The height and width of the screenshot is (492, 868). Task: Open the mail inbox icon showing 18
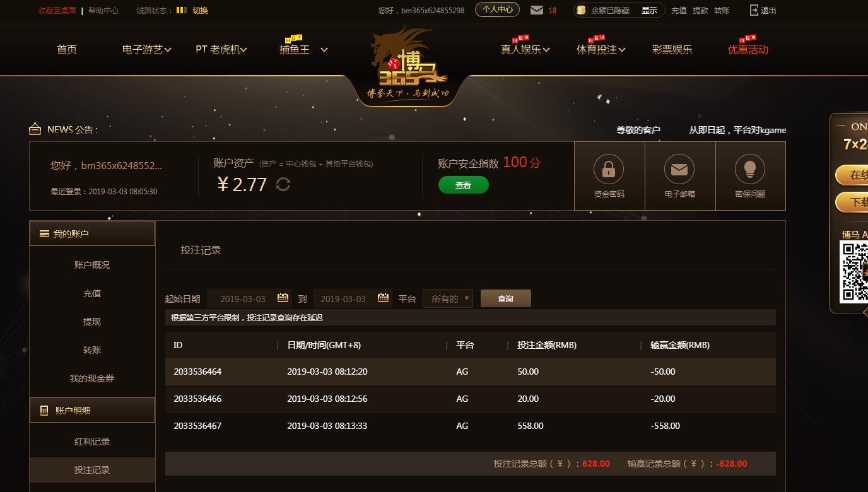tap(537, 10)
